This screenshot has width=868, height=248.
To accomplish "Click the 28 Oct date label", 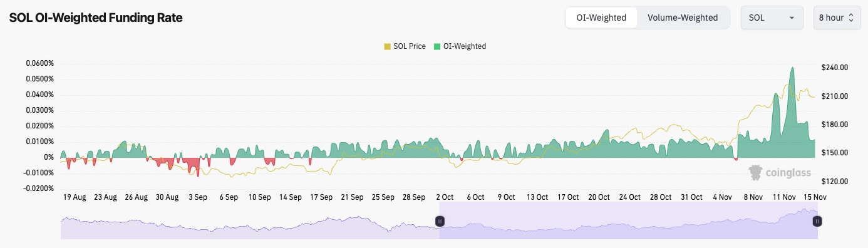I will [661, 197].
